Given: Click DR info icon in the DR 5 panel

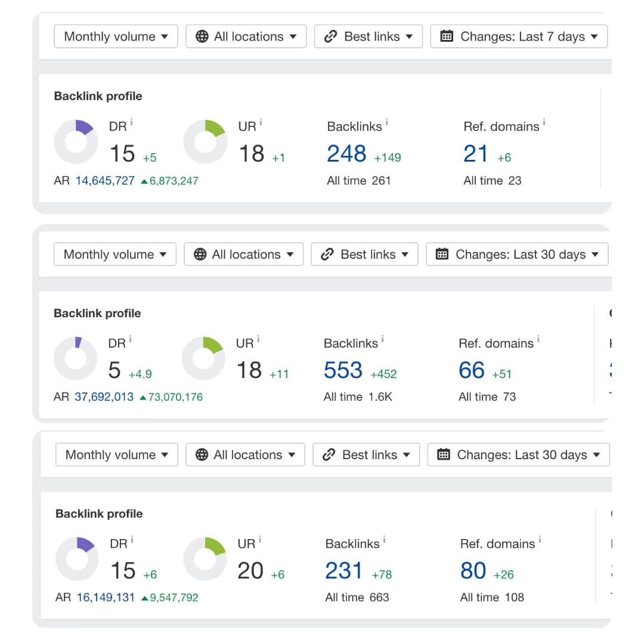Looking at the screenshot, I should point(130,339).
